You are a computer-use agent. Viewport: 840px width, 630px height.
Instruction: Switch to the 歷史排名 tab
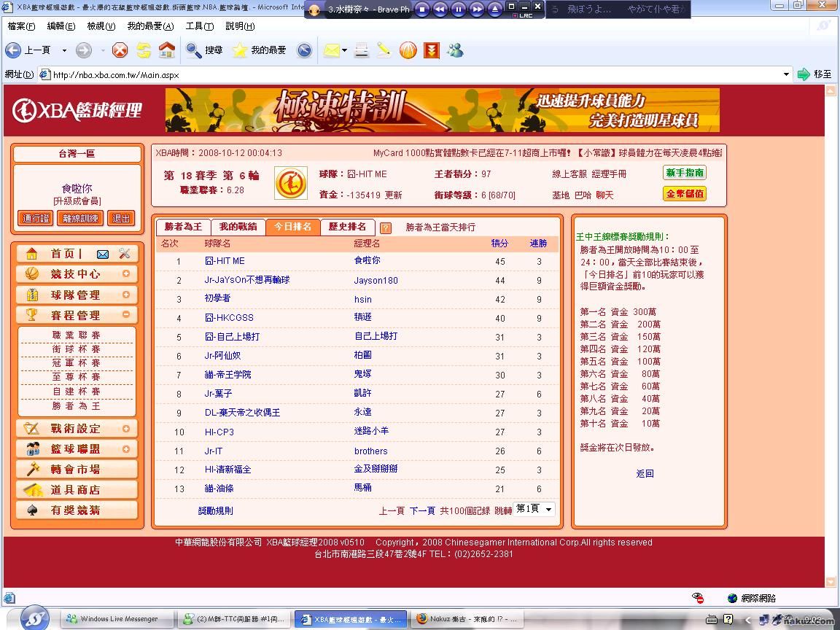tap(347, 227)
